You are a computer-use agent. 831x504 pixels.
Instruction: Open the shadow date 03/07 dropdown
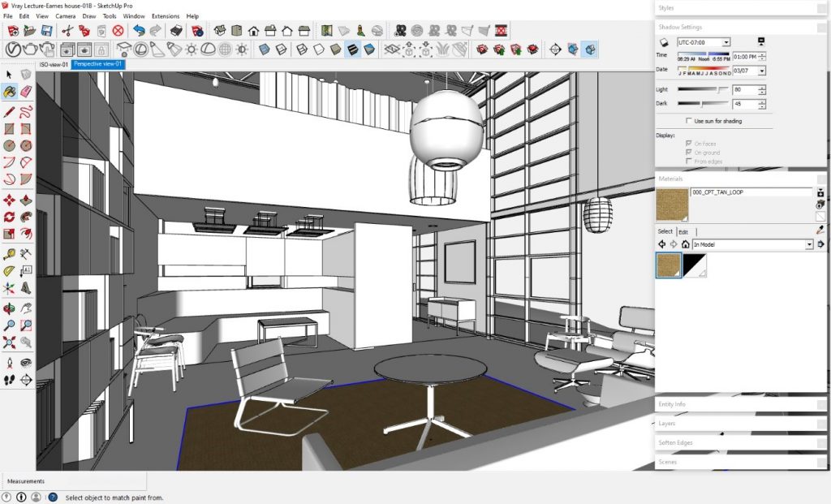(x=761, y=71)
